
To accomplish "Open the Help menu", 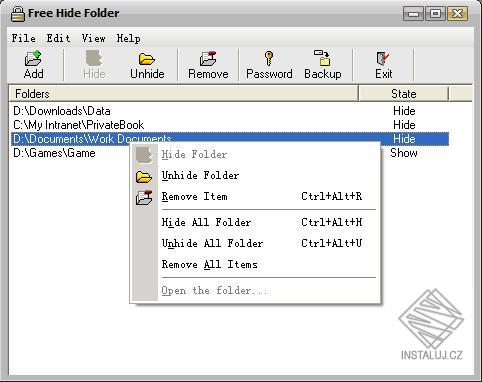I will 128,38.
